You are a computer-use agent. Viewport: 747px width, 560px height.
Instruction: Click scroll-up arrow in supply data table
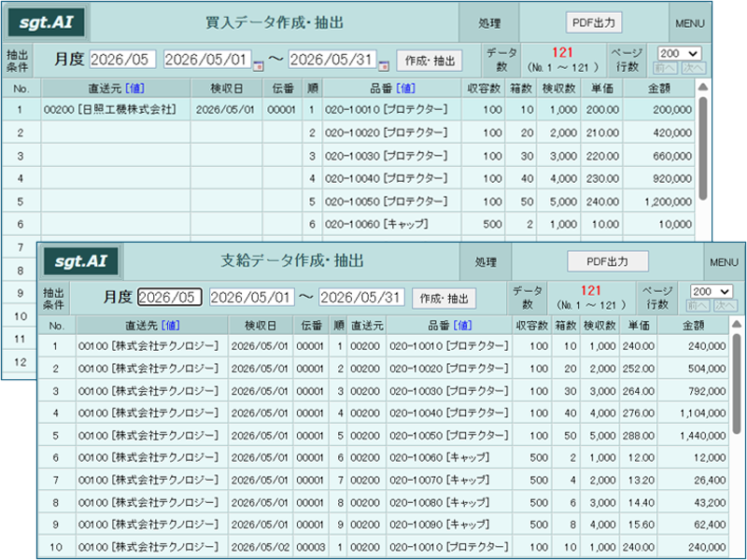(x=737, y=324)
